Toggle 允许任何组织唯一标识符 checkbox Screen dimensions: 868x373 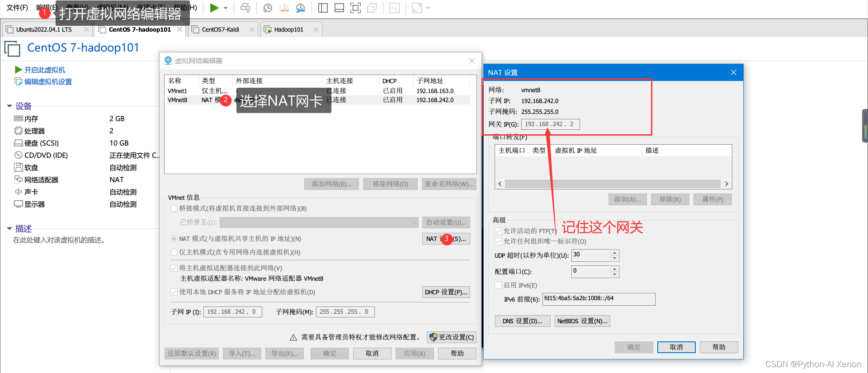(x=498, y=241)
